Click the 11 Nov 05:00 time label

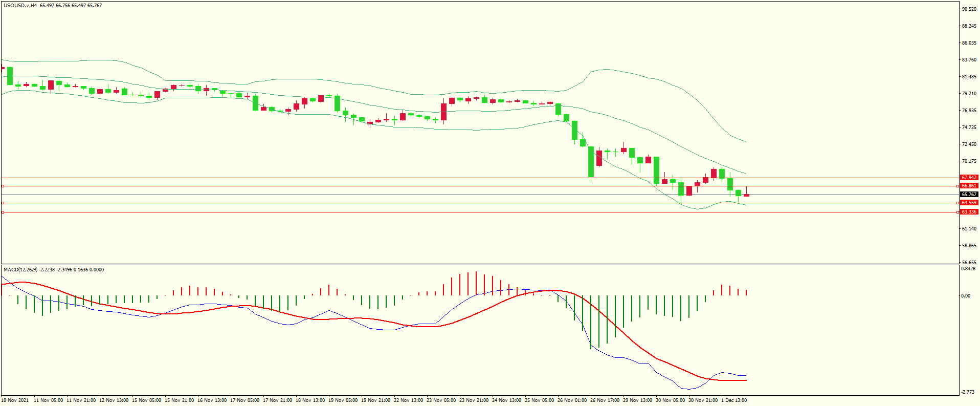coord(49,400)
